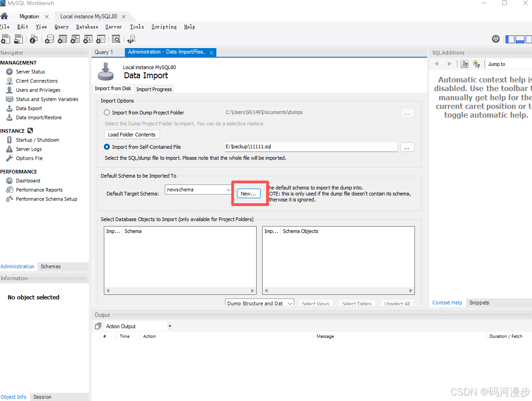Click New... schema button
The width and height of the screenshot is (532, 401).
click(x=248, y=194)
